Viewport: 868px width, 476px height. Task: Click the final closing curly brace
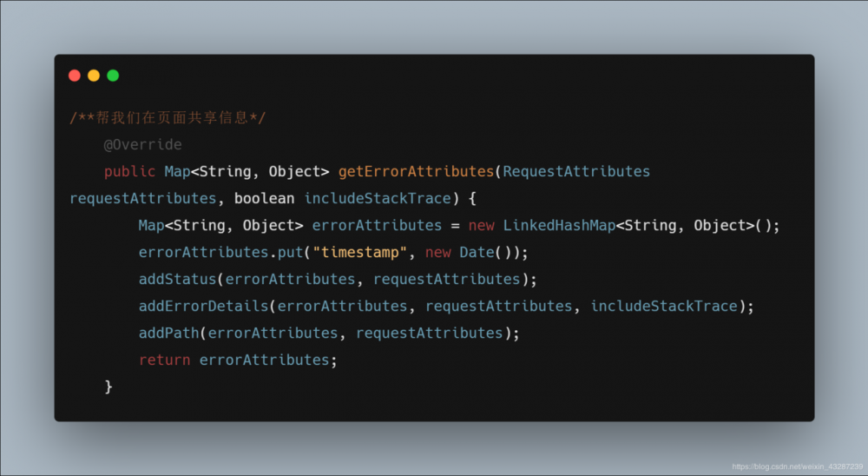coord(108,387)
